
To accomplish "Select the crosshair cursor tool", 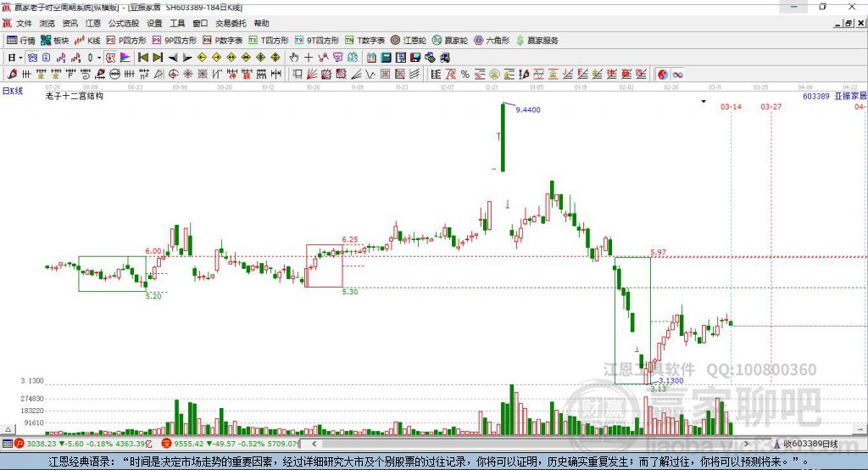I will tap(309, 58).
